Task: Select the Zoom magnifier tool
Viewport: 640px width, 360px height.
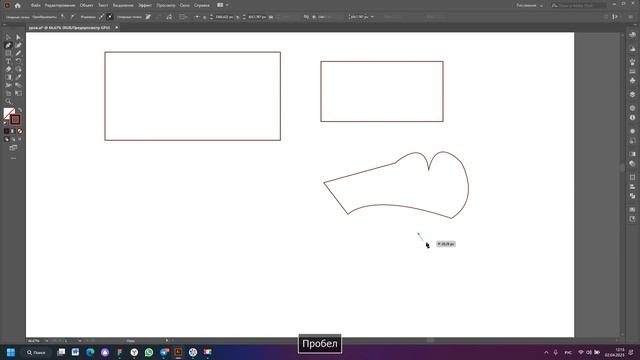Action: click(8, 101)
